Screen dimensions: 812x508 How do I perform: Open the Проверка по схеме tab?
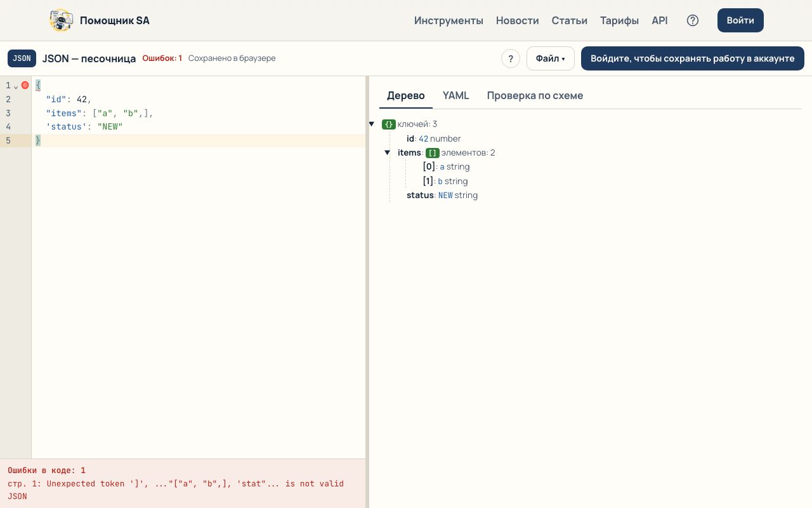535,96
